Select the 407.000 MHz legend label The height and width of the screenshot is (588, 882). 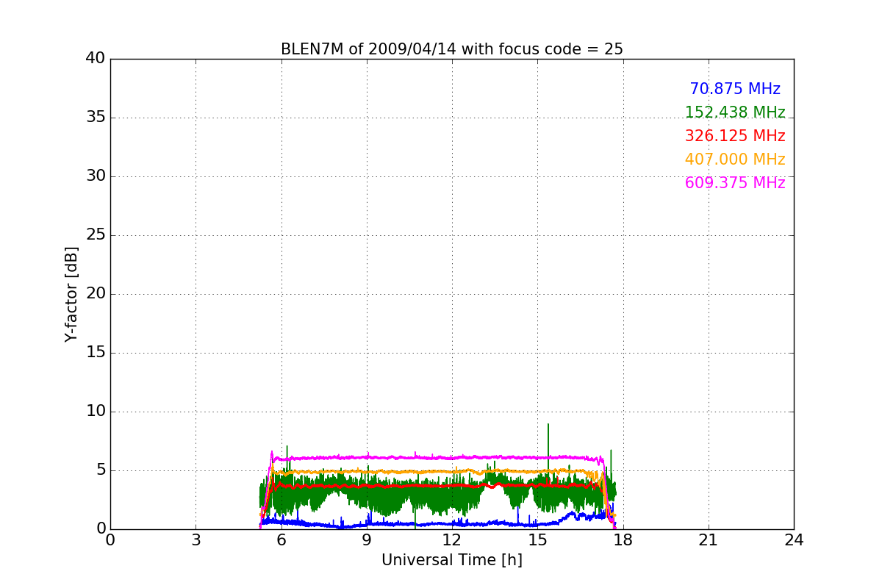[x=735, y=159]
